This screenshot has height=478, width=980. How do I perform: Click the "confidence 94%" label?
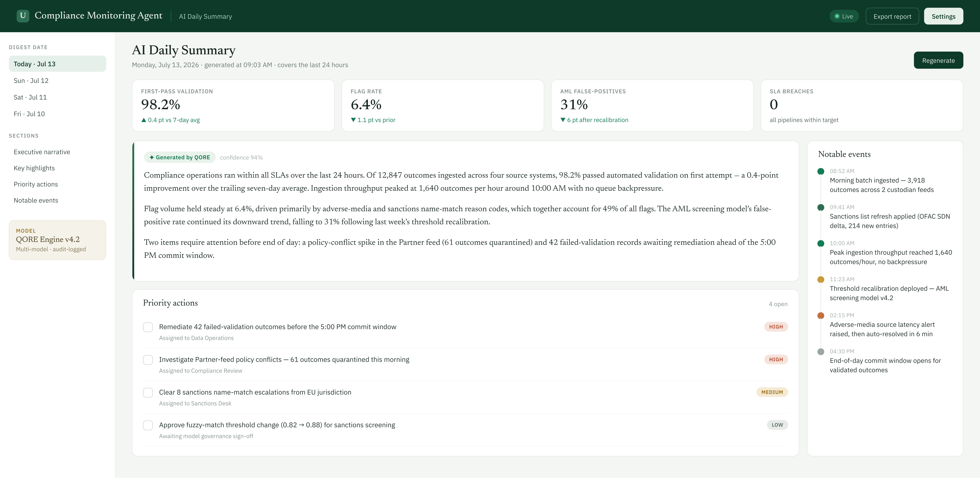coord(241,157)
